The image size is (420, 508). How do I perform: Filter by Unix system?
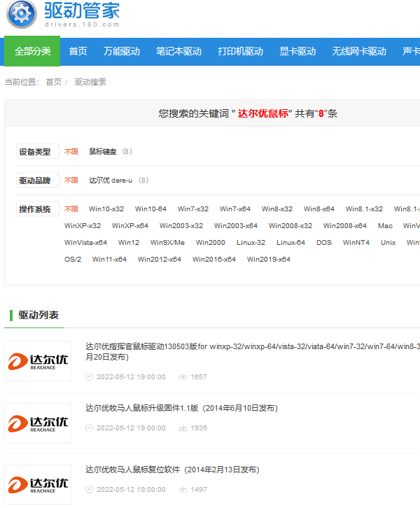point(388,243)
